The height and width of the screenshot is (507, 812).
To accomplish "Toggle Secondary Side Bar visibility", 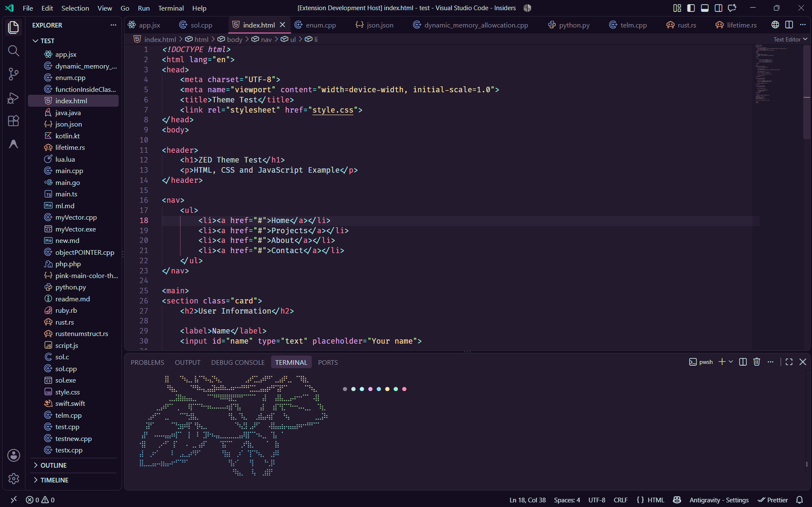I will pos(718,8).
